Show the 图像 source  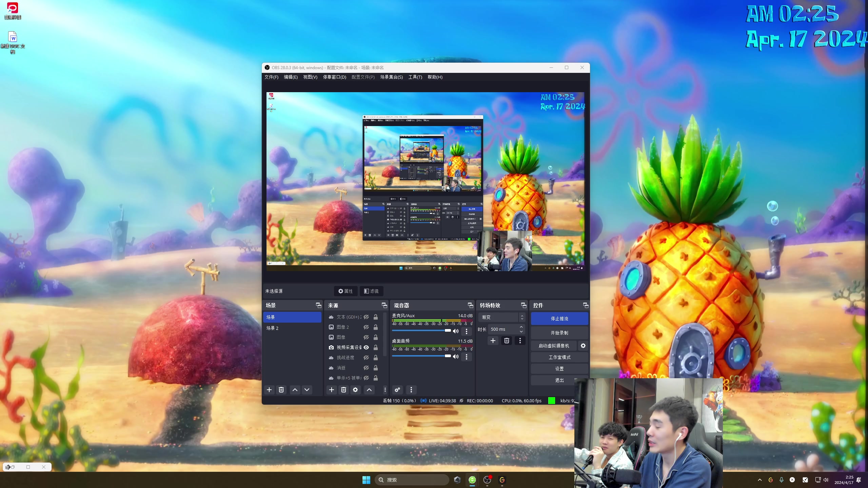point(366,337)
